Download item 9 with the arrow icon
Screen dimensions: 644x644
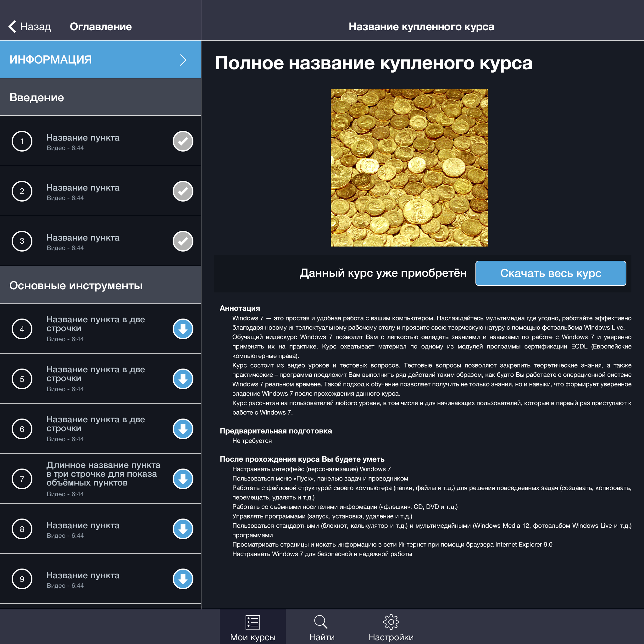click(x=183, y=579)
